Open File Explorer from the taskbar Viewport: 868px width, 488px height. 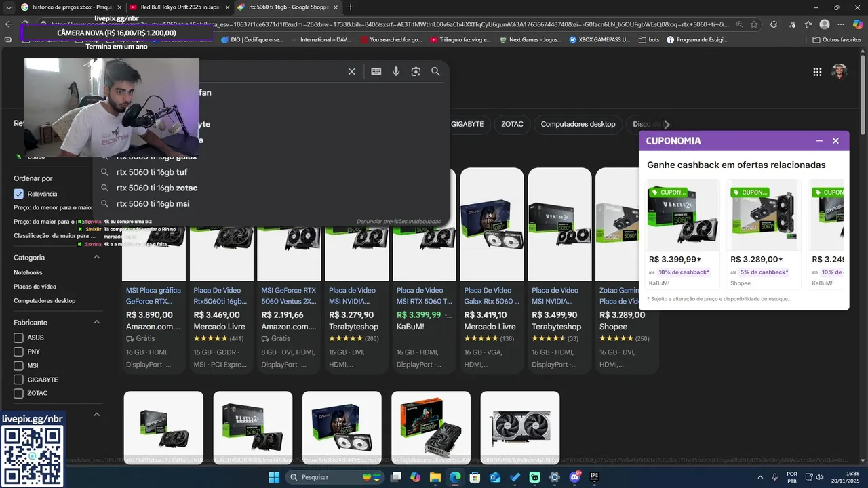tap(435, 477)
